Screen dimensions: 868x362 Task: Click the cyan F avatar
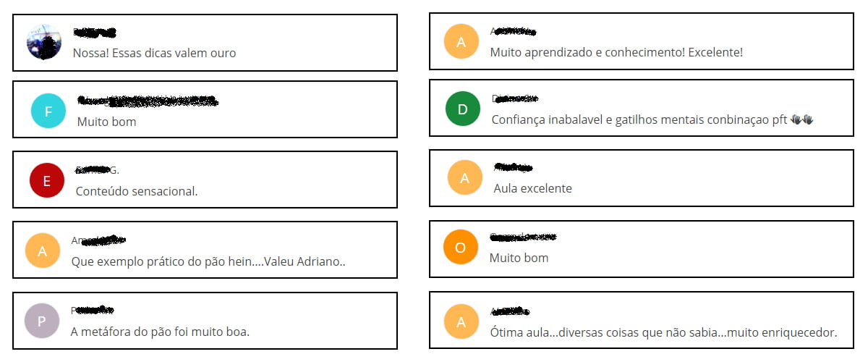point(48,111)
